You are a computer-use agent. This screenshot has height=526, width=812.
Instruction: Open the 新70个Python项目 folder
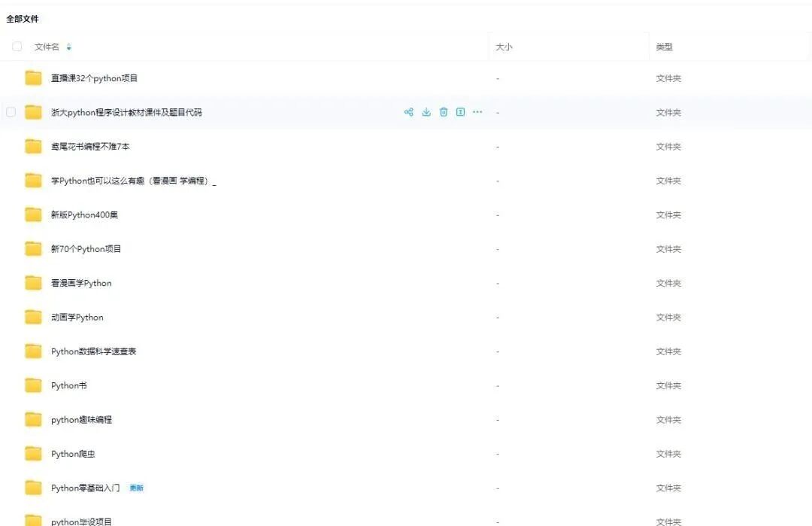pyautogui.click(x=86, y=249)
